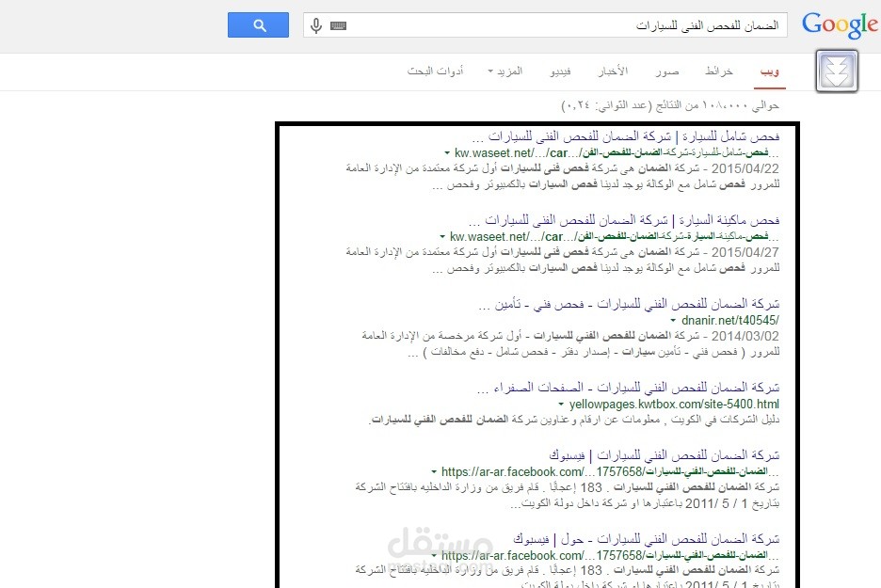Viewport: 881px width, 588px height.
Task: Open the الأخبار (News) tab
Action: pyautogui.click(x=613, y=72)
